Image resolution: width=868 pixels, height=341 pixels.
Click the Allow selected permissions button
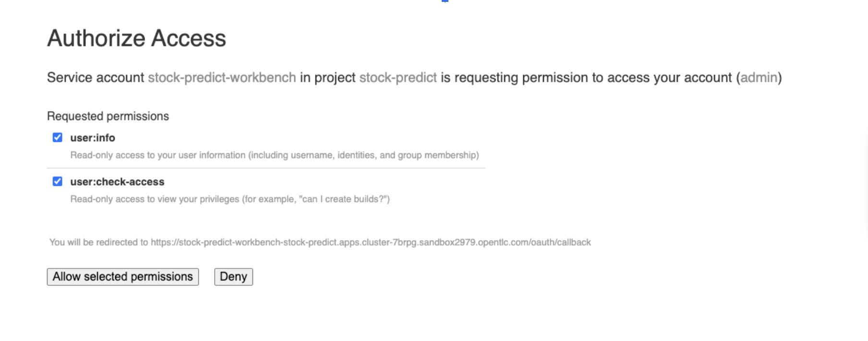(x=123, y=277)
